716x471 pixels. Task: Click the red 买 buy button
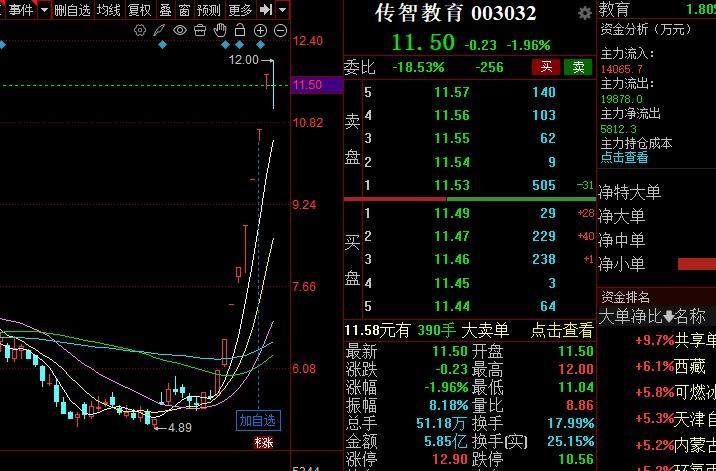(x=546, y=67)
